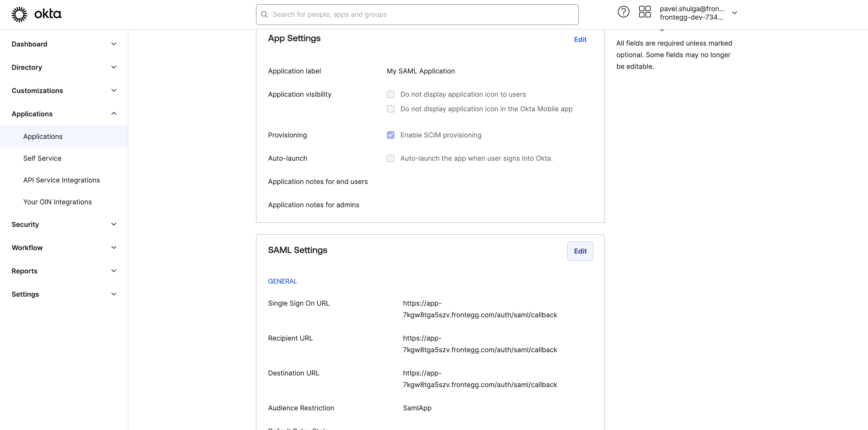The width and height of the screenshot is (868, 430).
Task: Click the 'Application notes for end users' label
Action: [318, 182]
